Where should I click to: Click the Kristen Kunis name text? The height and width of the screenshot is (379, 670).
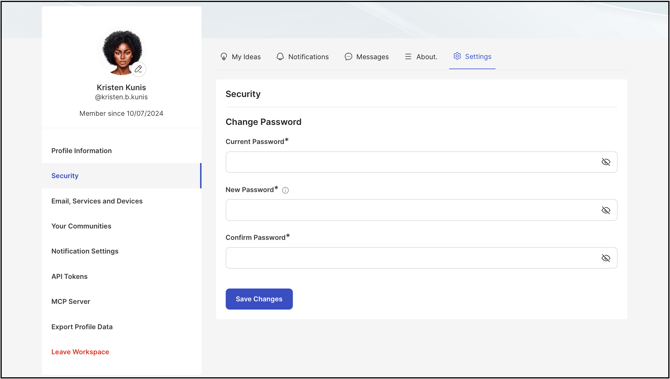click(121, 87)
